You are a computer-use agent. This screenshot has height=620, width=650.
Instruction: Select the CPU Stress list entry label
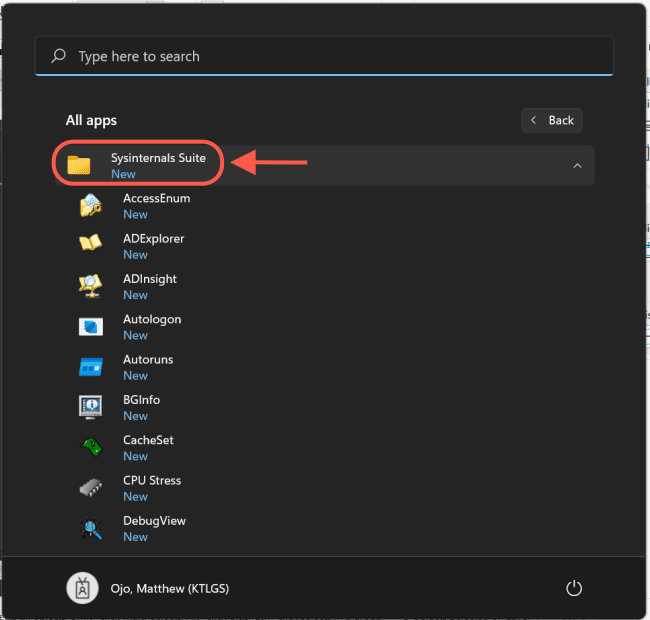click(152, 480)
